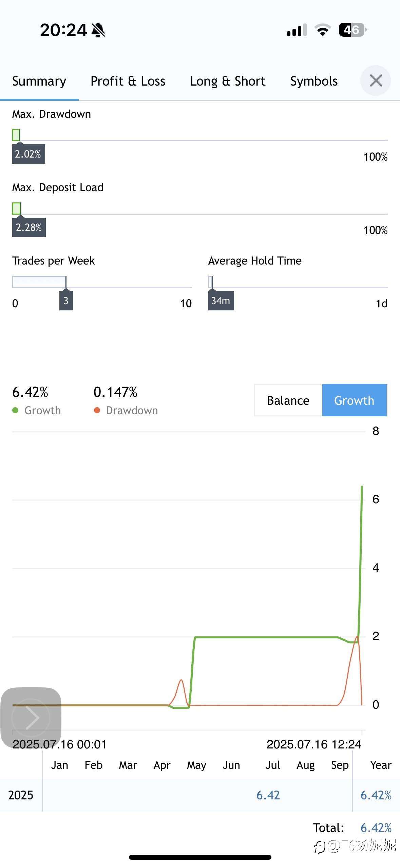Tap the green Growth legend dot
The height and width of the screenshot is (868, 400).
(15, 410)
